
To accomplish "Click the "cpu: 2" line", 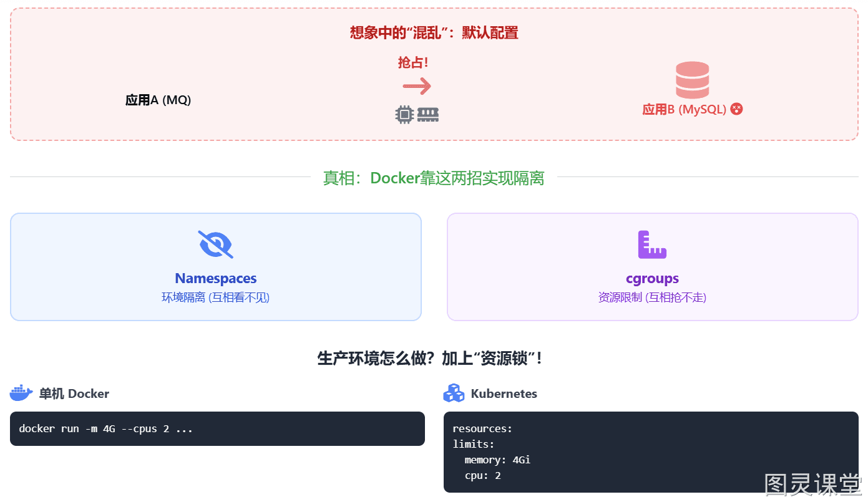I will tap(482, 475).
